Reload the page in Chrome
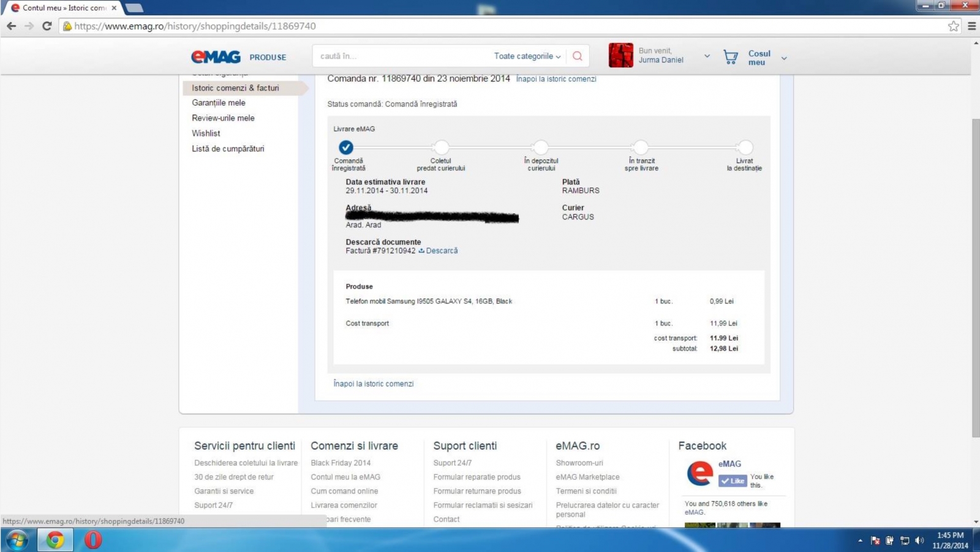 [47, 26]
